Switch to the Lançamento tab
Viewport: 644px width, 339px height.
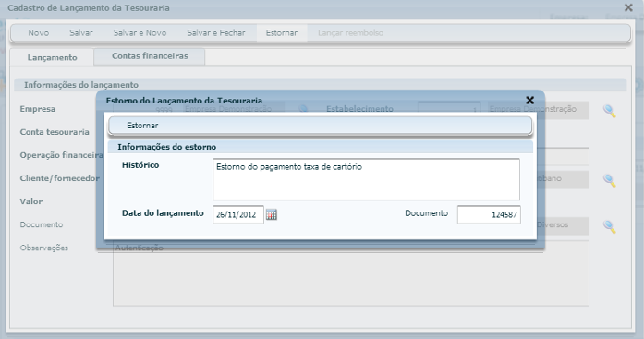tap(52, 57)
